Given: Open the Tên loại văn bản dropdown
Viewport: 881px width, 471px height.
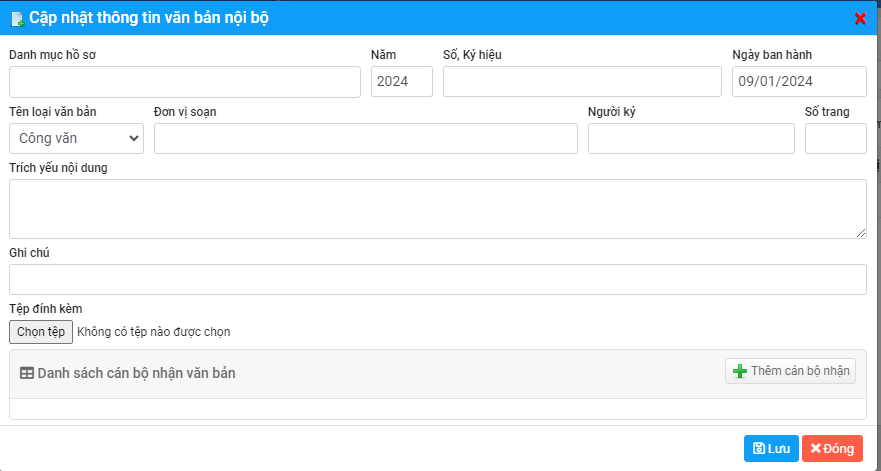Looking at the screenshot, I should (x=76, y=139).
